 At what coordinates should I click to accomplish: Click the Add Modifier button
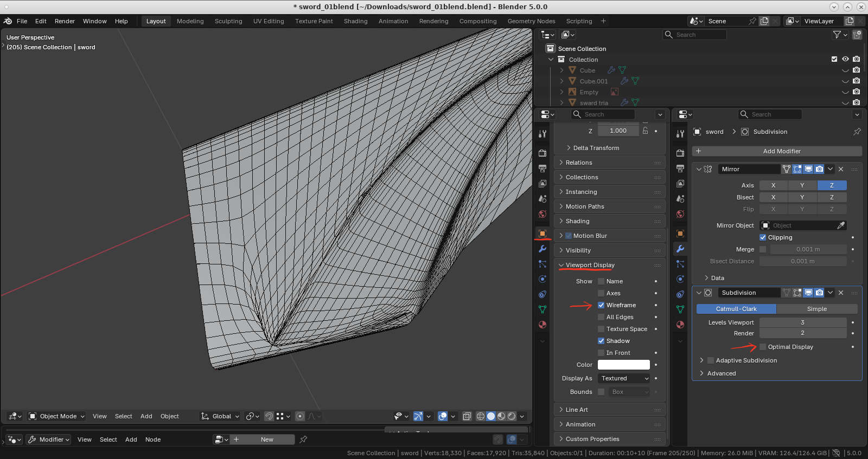(777, 151)
